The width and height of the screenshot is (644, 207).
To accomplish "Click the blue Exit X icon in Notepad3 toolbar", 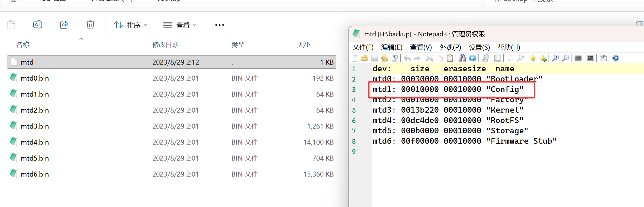I will point(616,58).
